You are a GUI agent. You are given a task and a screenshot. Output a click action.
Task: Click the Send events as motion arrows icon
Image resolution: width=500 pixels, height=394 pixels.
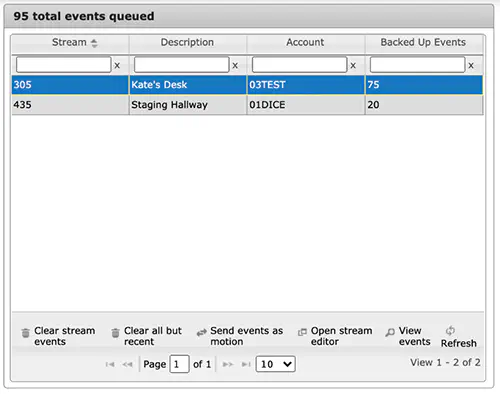point(202,333)
